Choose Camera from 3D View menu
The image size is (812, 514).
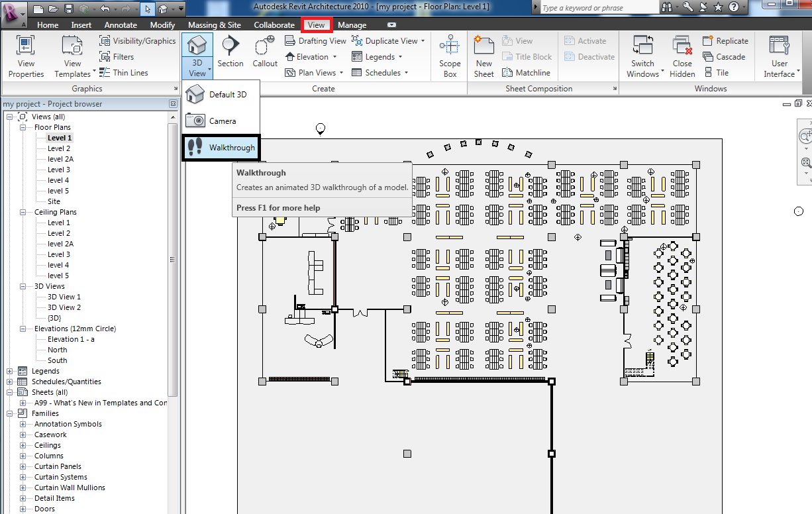[x=221, y=121]
